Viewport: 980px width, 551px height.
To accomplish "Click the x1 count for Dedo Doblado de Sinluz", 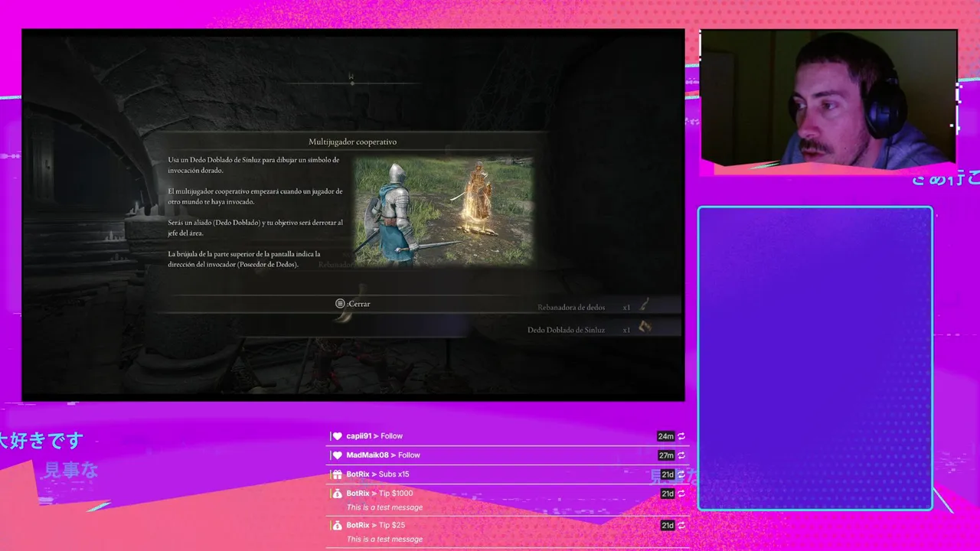I will (x=626, y=330).
